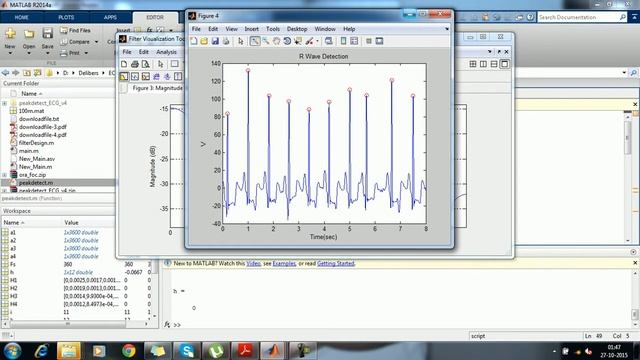Select 100m.mat in Current Folder
The width and height of the screenshot is (640, 360).
(x=31, y=111)
